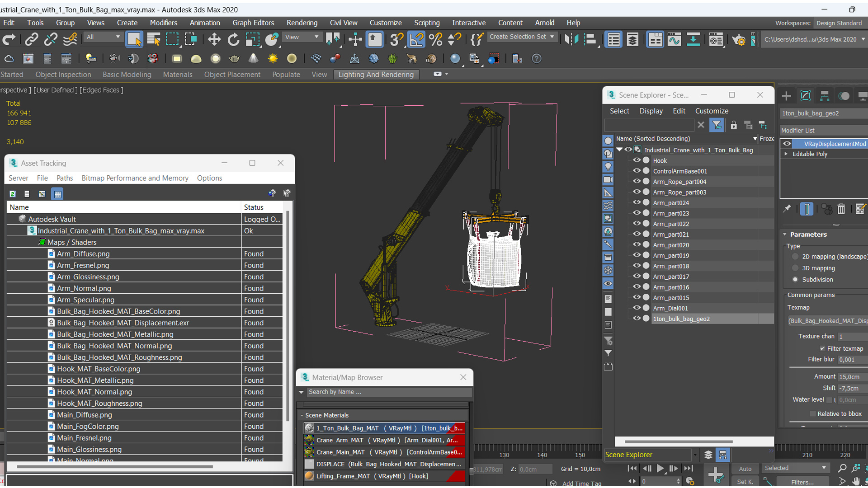This screenshot has height=488, width=868.
Task: Collapse Industrial_Crane_with_1_Ton_Bulk_Bag tree node
Action: 620,150
